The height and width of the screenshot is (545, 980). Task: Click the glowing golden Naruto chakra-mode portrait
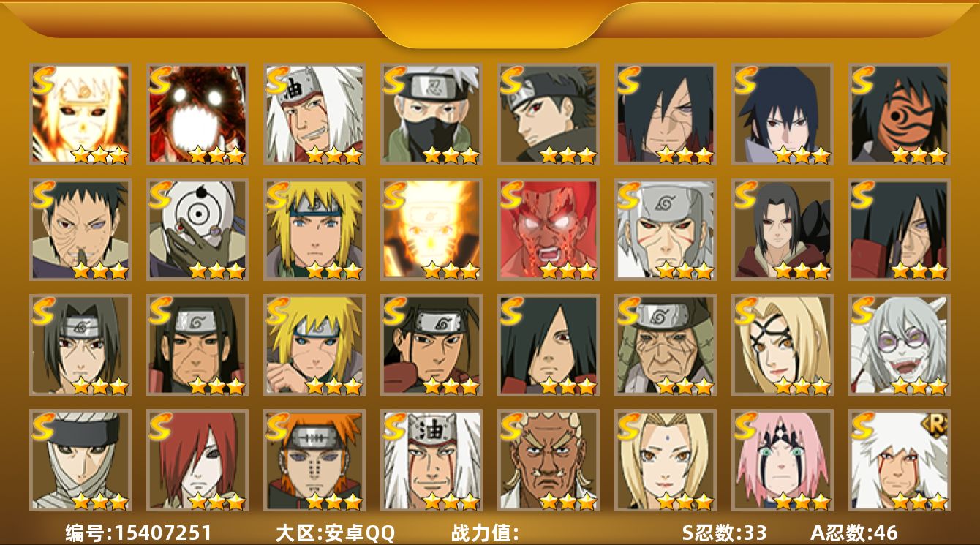(x=431, y=230)
